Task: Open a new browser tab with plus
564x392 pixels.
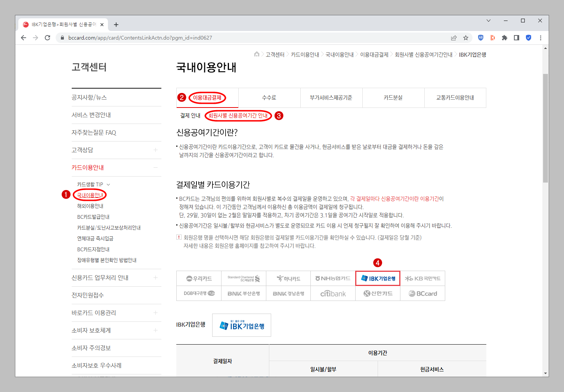Action: [116, 25]
